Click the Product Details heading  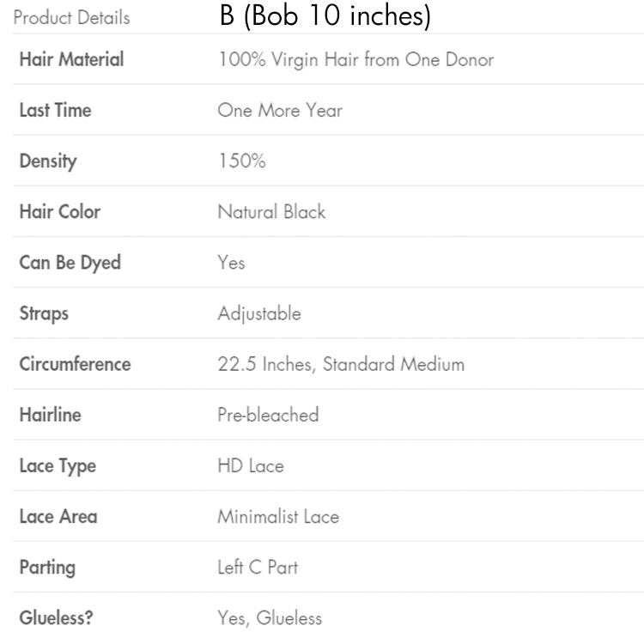click(x=72, y=17)
